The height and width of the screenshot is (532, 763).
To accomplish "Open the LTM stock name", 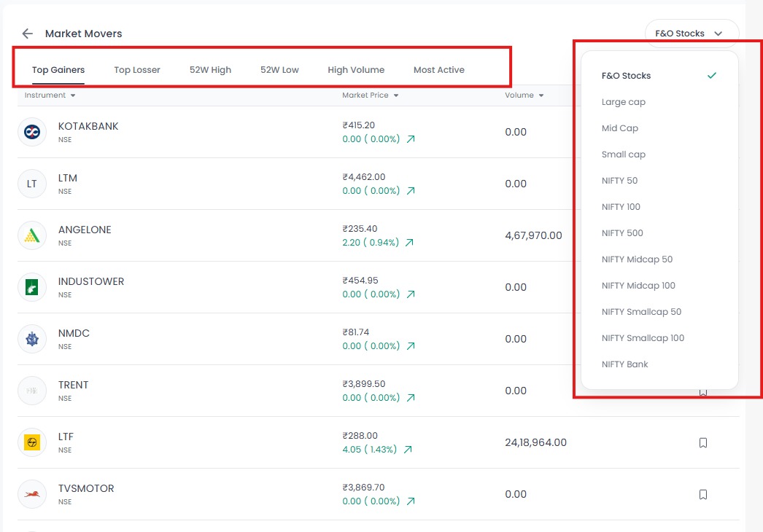I will click(x=68, y=178).
